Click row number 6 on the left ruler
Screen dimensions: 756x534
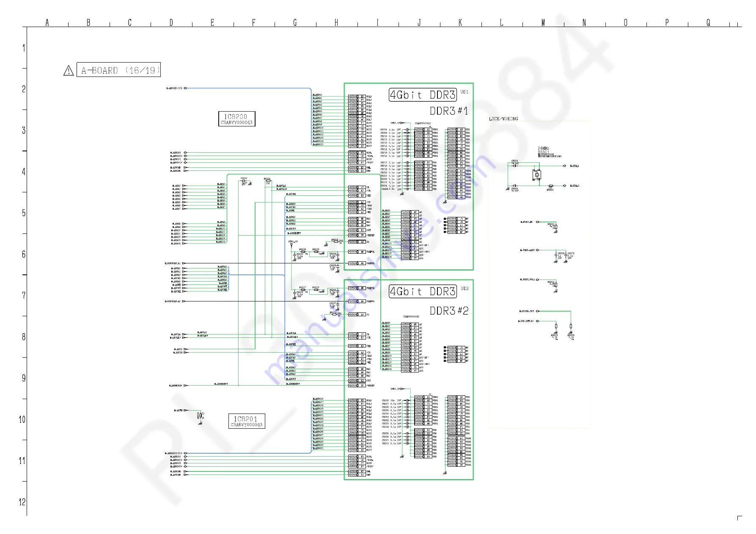click(x=24, y=254)
